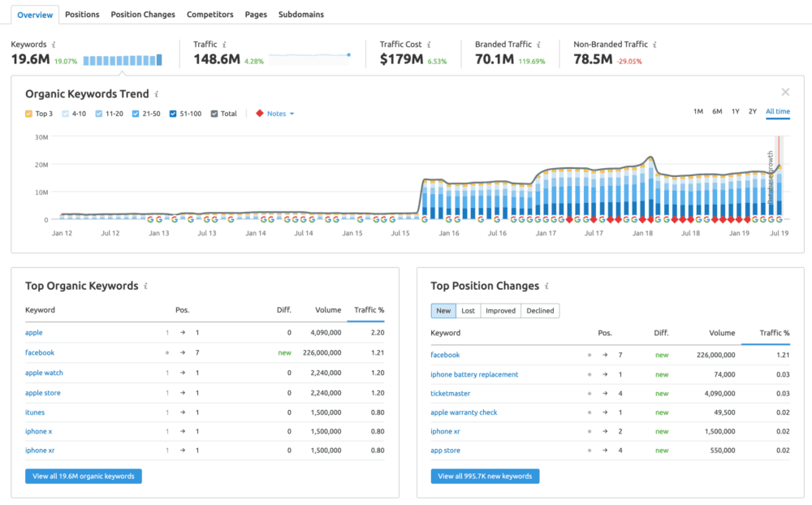Viewport: 812px width, 505px height.
Task: Click the info icon by Top Organic Keywords
Action: [145, 286]
